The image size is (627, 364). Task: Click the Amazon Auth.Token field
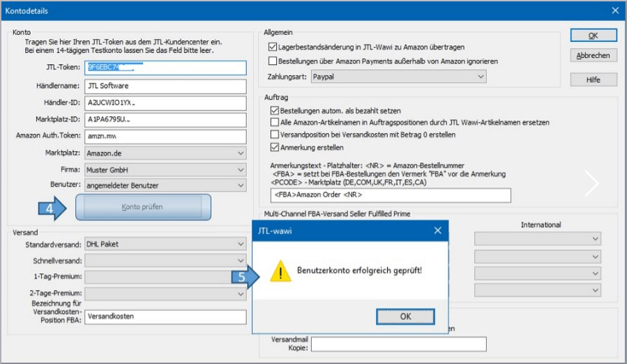tap(165, 137)
